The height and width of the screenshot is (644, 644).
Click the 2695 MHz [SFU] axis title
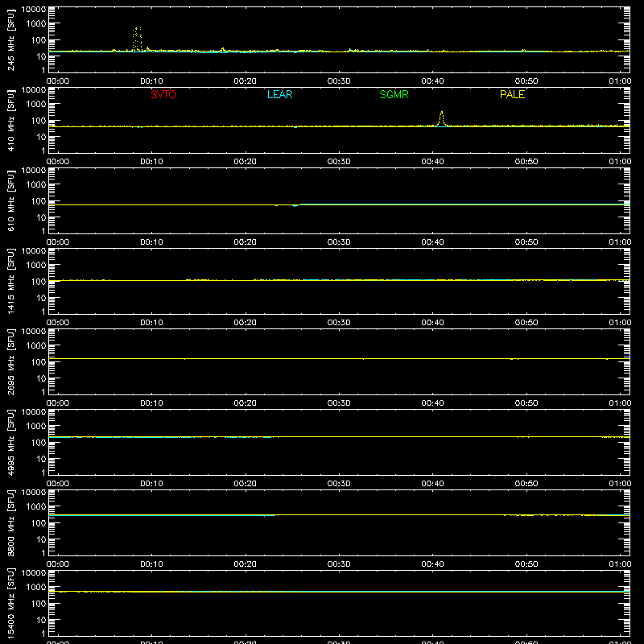[x=11, y=362]
